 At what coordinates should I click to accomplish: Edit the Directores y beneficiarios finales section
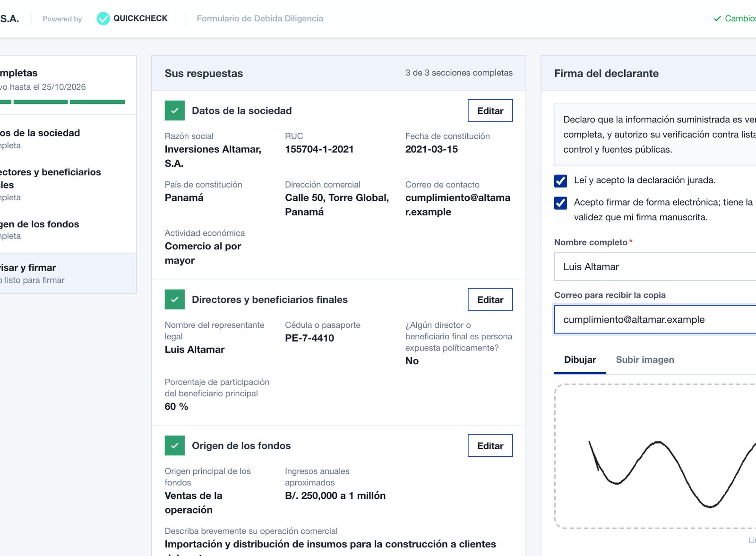pos(490,299)
